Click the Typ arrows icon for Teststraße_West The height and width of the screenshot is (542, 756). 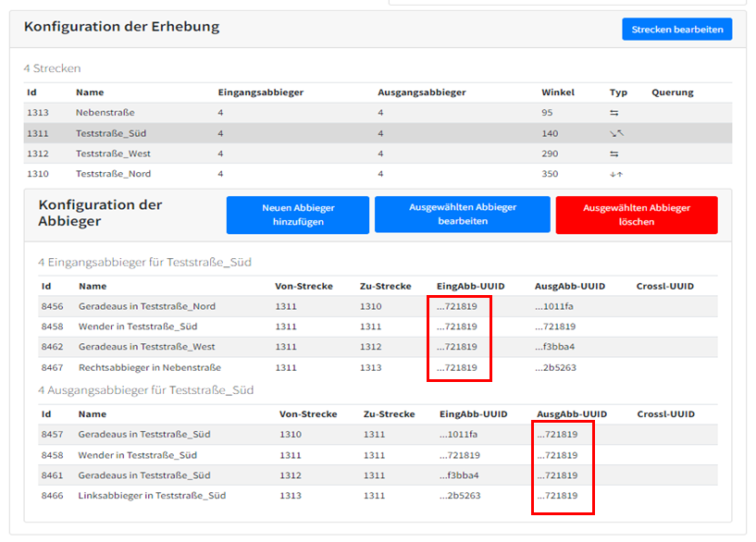tap(613, 154)
